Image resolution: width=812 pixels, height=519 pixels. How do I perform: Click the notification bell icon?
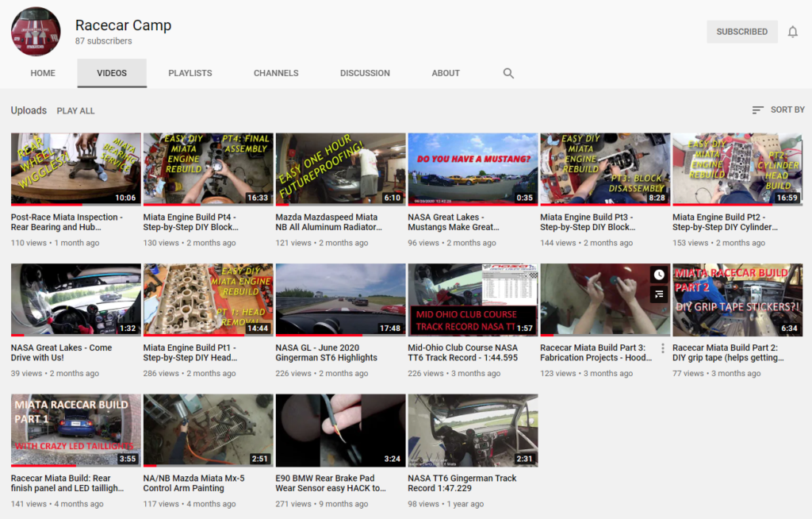(792, 33)
